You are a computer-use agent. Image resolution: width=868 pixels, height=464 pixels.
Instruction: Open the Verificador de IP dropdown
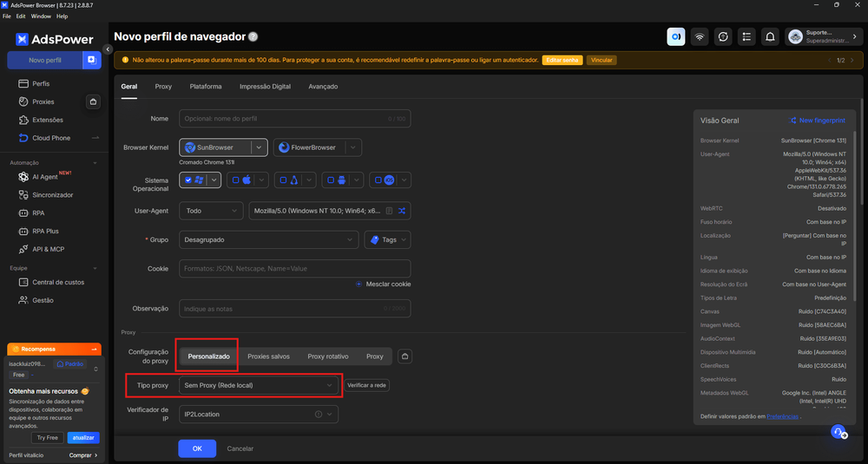point(258,415)
